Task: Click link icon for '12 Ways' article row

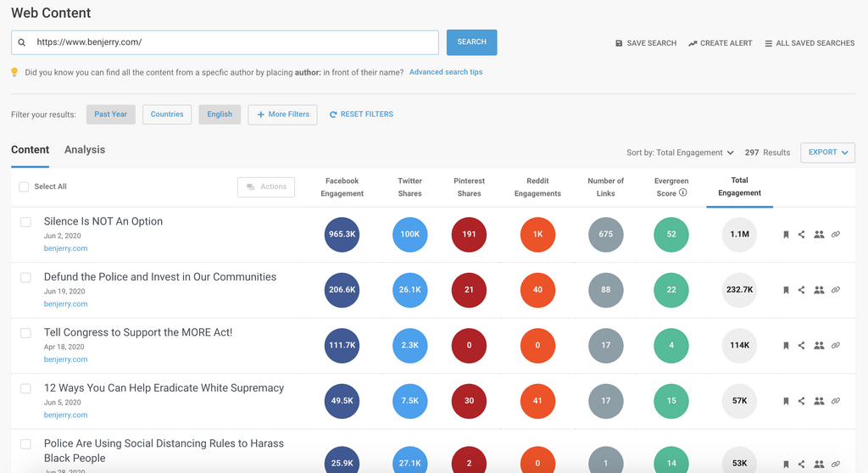Action: point(836,401)
